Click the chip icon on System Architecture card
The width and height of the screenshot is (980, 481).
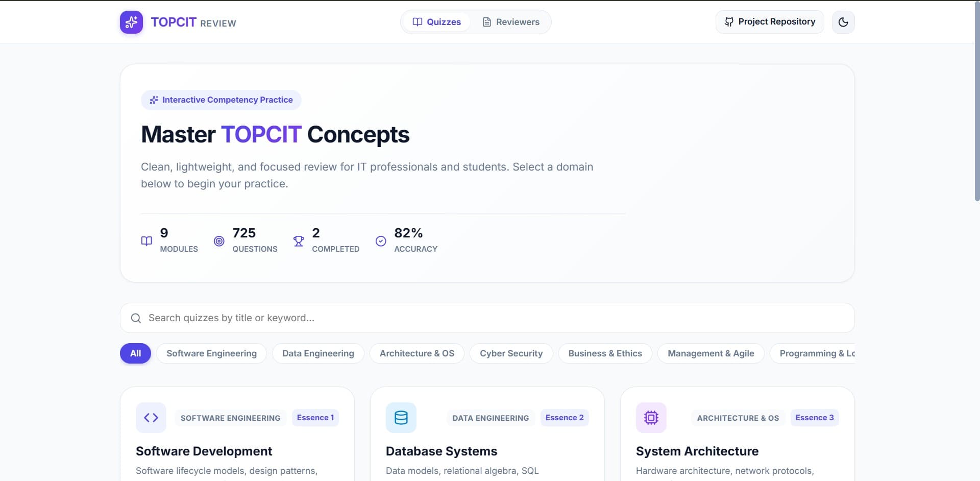click(x=651, y=418)
